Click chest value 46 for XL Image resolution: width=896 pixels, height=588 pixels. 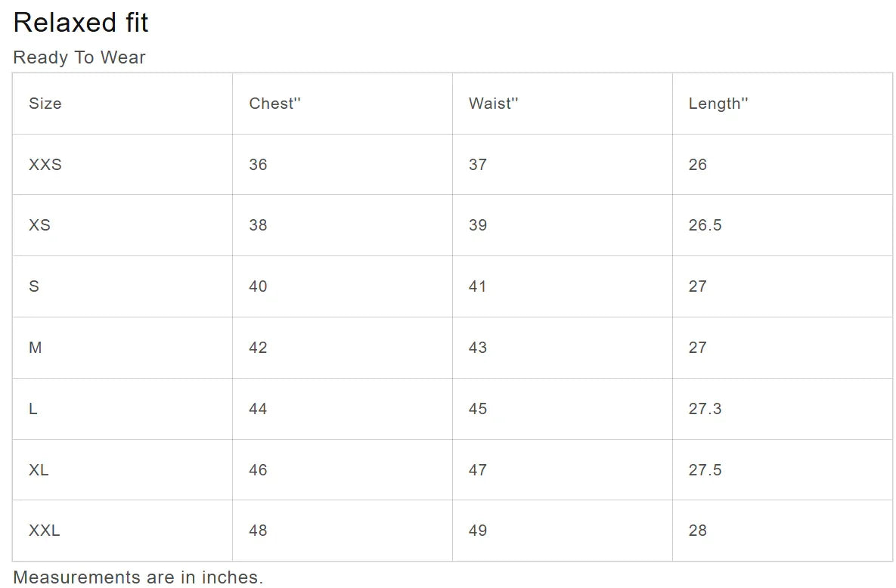point(258,470)
